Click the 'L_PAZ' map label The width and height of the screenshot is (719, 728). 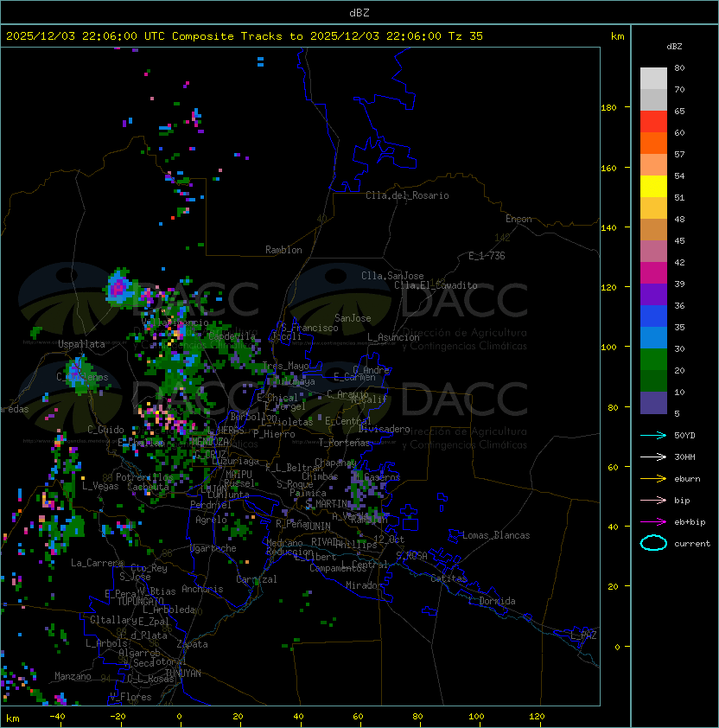pos(583,635)
